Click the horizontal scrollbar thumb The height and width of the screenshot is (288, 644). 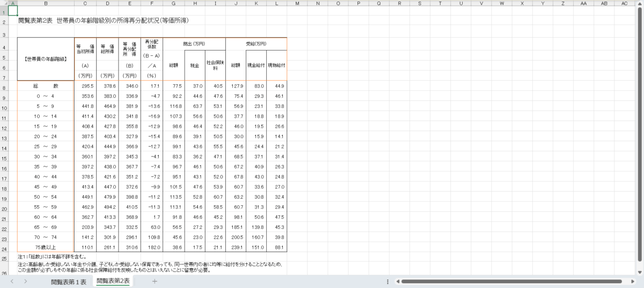pos(510,282)
